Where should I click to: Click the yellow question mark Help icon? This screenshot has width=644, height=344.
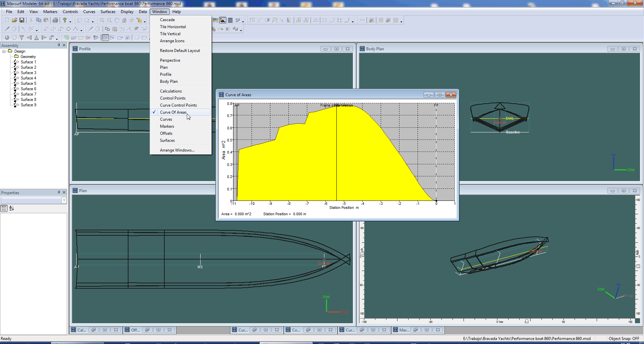click(65, 20)
